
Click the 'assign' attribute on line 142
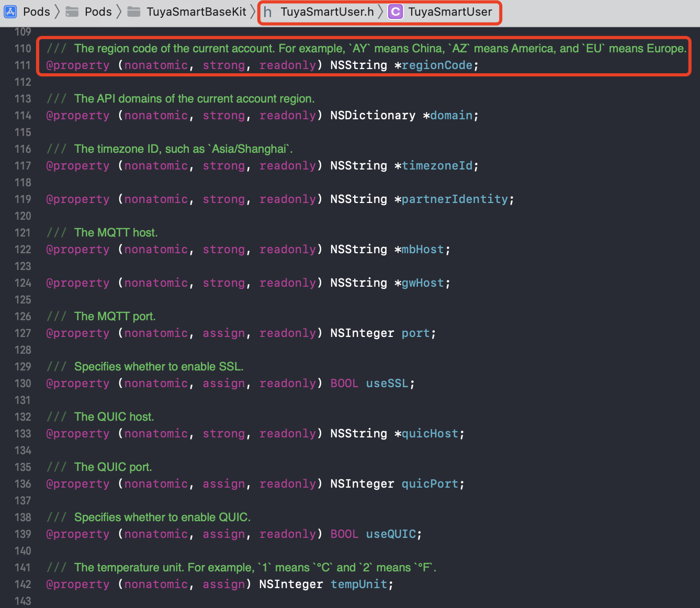[224, 584]
